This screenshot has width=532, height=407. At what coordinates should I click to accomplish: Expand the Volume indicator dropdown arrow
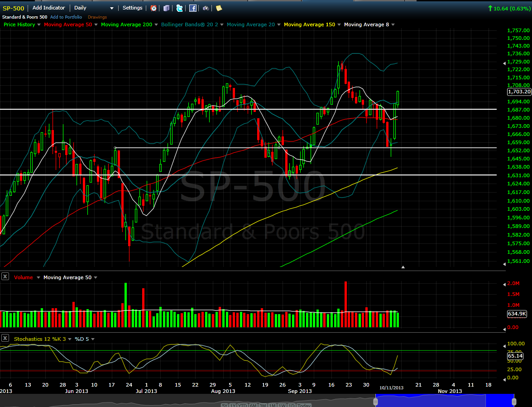click(x=38, y=277)
